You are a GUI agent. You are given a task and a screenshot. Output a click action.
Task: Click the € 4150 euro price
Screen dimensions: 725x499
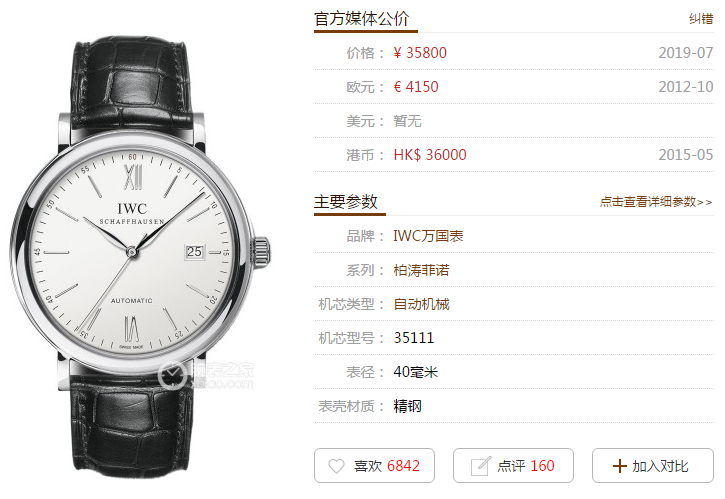pyautogui.click(x=416, y=86)
